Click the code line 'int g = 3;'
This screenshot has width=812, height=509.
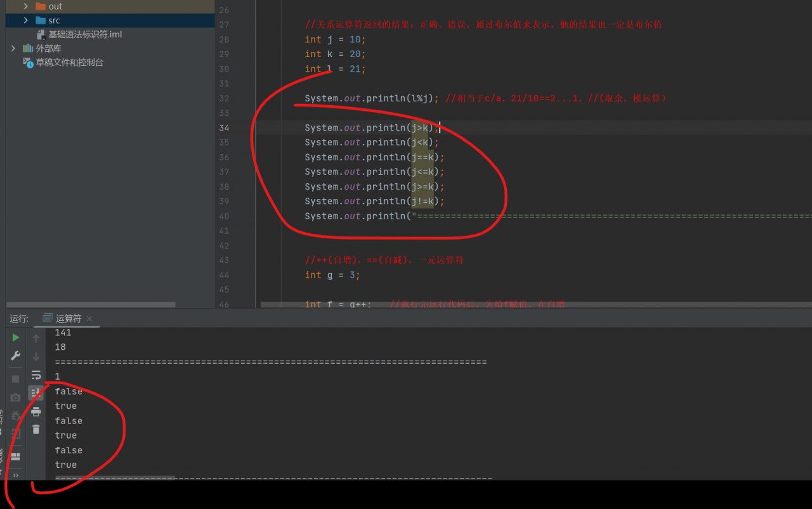[332, 275]
